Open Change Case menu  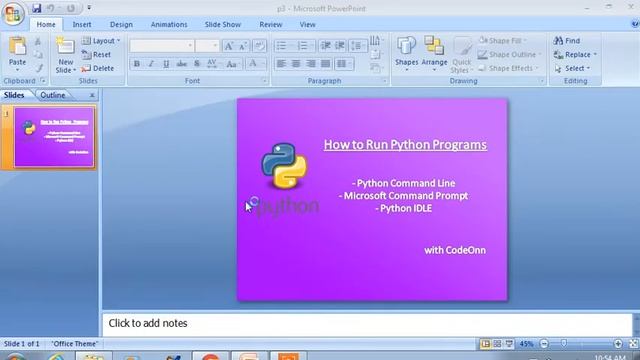point(232,64)
